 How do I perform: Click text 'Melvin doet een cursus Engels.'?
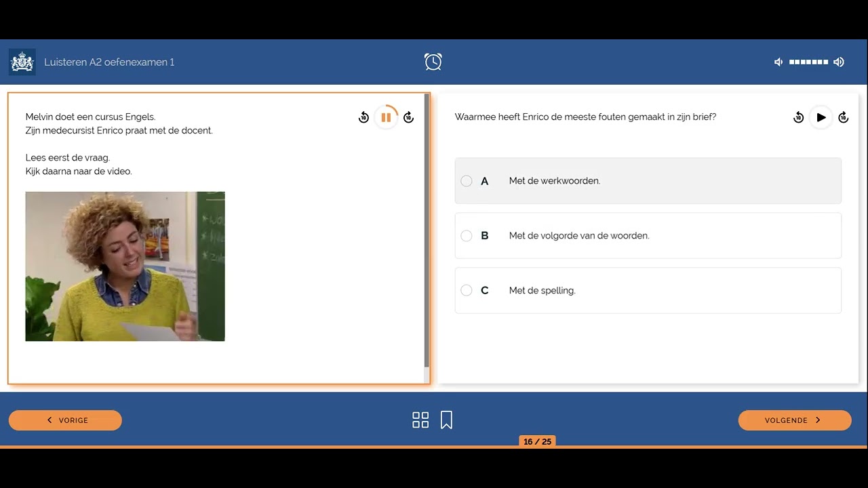[x=90, y=117]
